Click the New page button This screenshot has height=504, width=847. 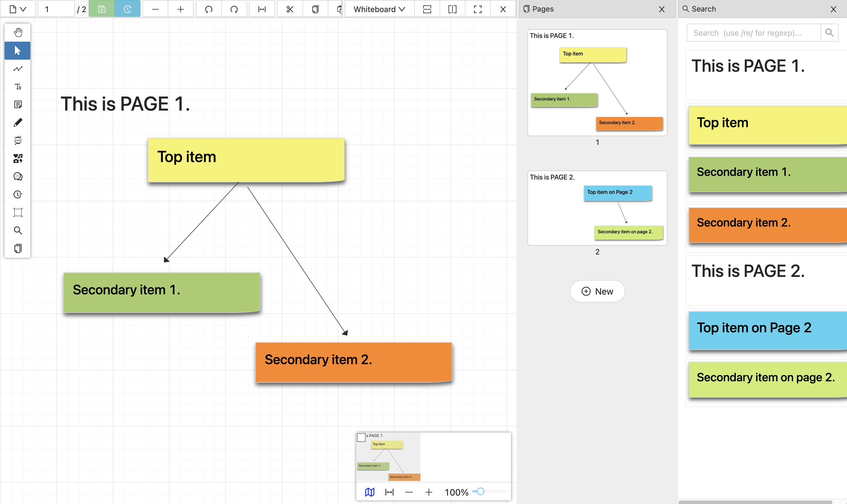click(597, 291)
